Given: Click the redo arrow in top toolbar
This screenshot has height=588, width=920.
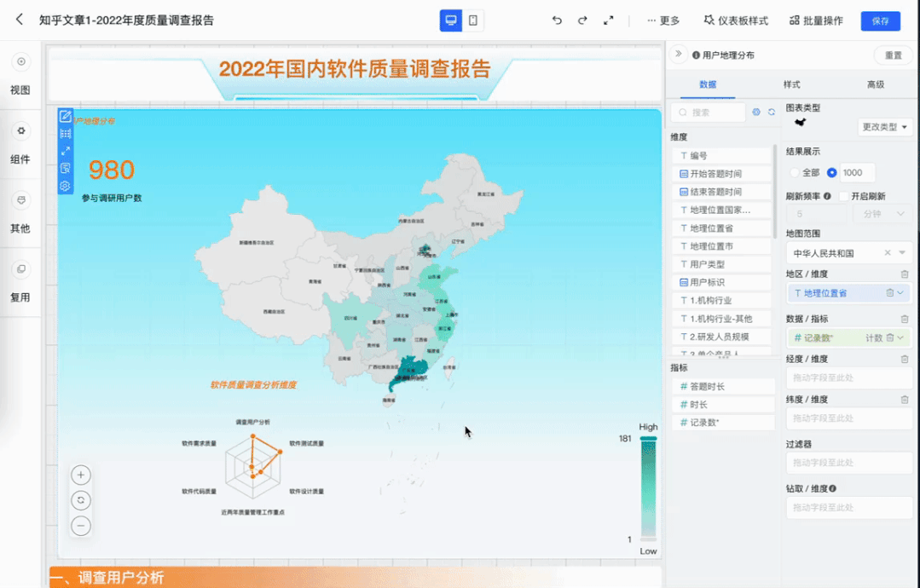Looking at the screenshot, I should (582, 20).
